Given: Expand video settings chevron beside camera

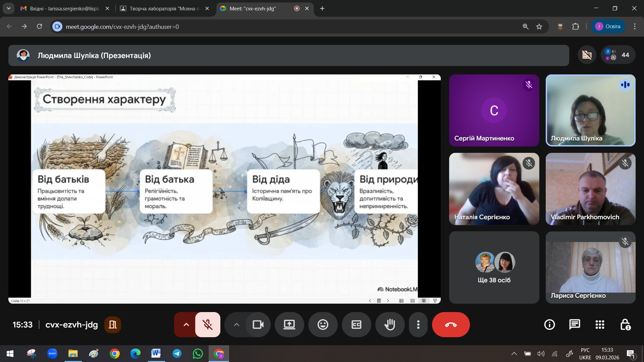Looking at the screenshot, I should [236, 324].
